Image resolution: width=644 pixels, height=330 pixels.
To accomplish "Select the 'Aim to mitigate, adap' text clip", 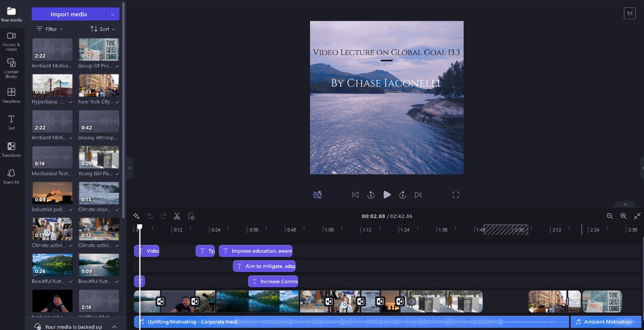I will coord(264,266).
